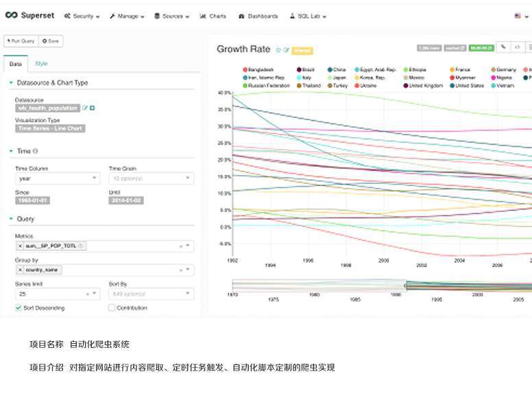Toggle the Japan legend series
This screenshot has height=396, width=532.
click(337, 78)
